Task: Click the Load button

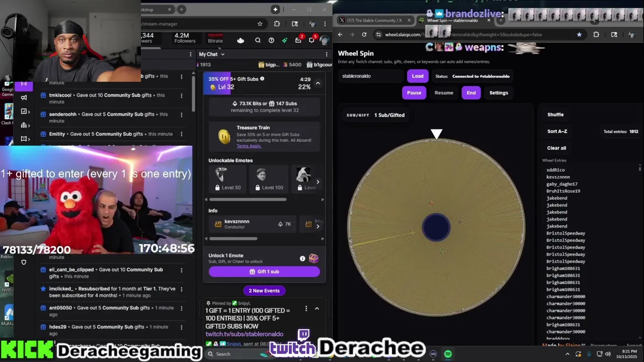Action: 418,76
